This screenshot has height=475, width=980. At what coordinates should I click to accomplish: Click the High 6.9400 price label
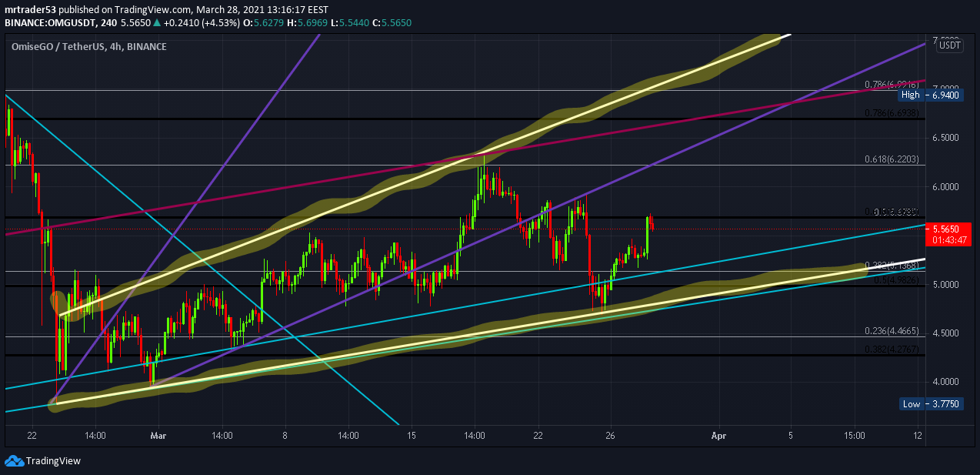[x=930, y=96]
